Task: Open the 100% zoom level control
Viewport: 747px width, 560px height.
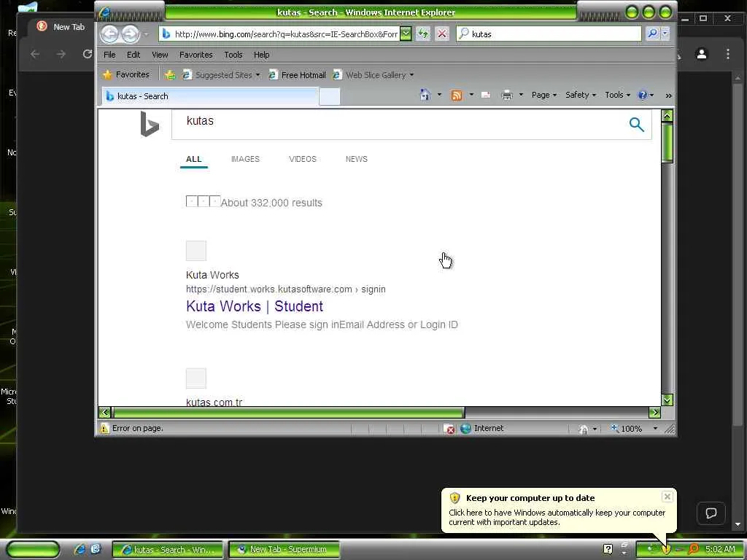Action: (x=635, y=429)
